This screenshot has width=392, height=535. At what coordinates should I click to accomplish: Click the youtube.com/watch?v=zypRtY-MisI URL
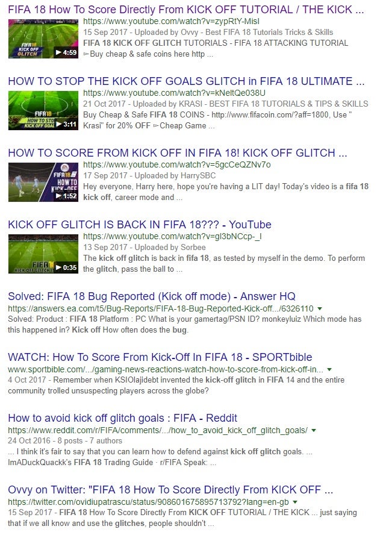(x=171, y=22)
